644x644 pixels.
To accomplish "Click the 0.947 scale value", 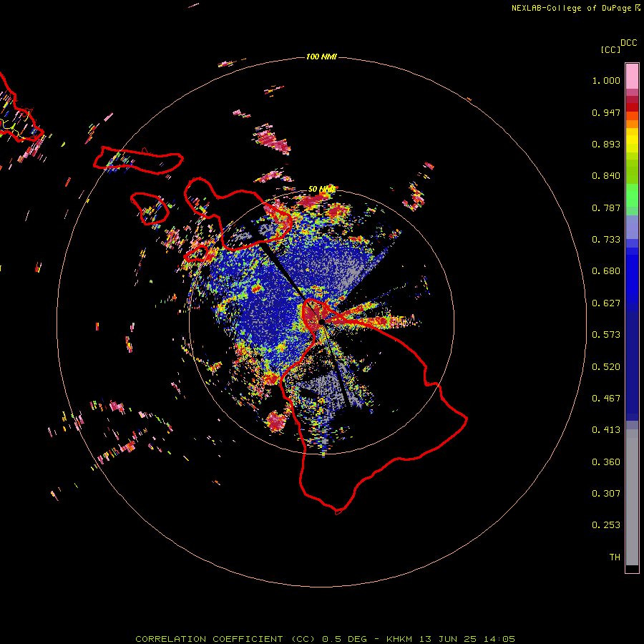I will click(x=606, y=112).
